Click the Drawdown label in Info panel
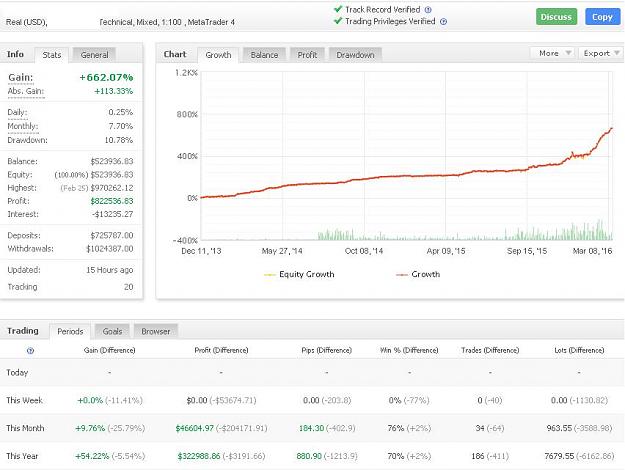625x470 pixels. pyautogui.click(x=27, y=140)
